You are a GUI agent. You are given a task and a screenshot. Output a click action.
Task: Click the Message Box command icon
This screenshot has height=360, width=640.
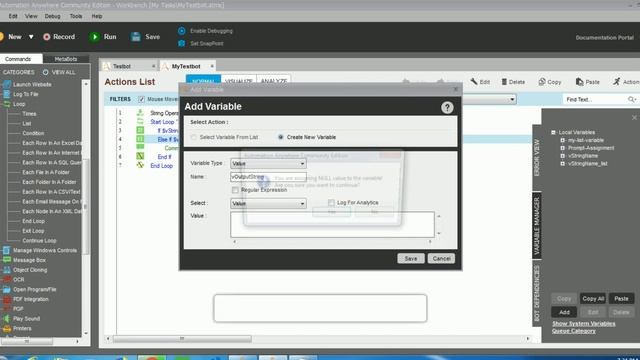pyautogui.click(x=7, y=260)
